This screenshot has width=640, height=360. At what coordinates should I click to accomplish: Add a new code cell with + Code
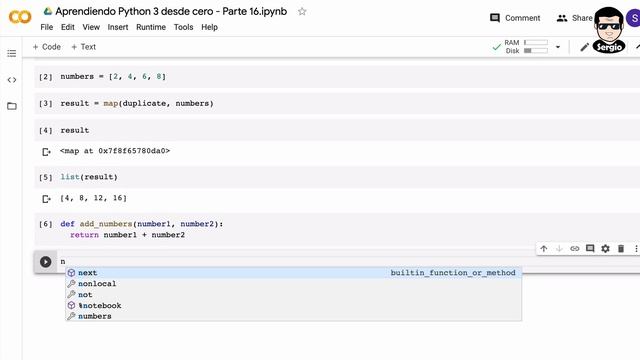pyautogui.click(x=47, y=47)
